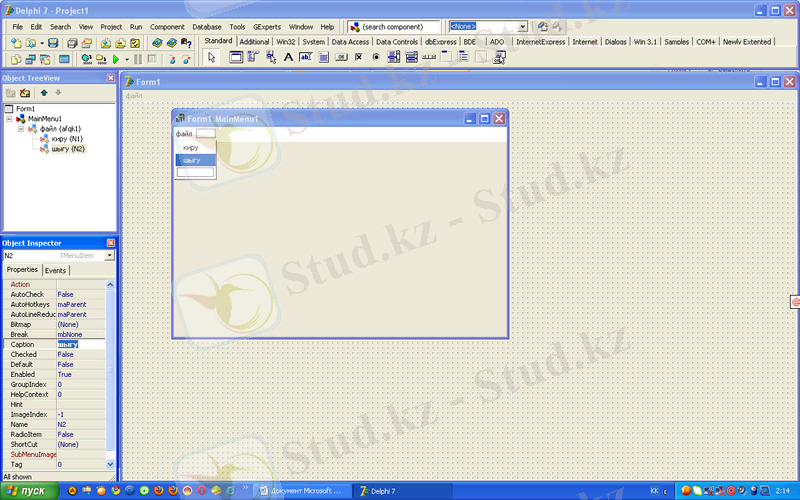The height and width of the screenshot is (500, 800).
Task: Click the файл menu in menu designer
Action: coord(184,134)
